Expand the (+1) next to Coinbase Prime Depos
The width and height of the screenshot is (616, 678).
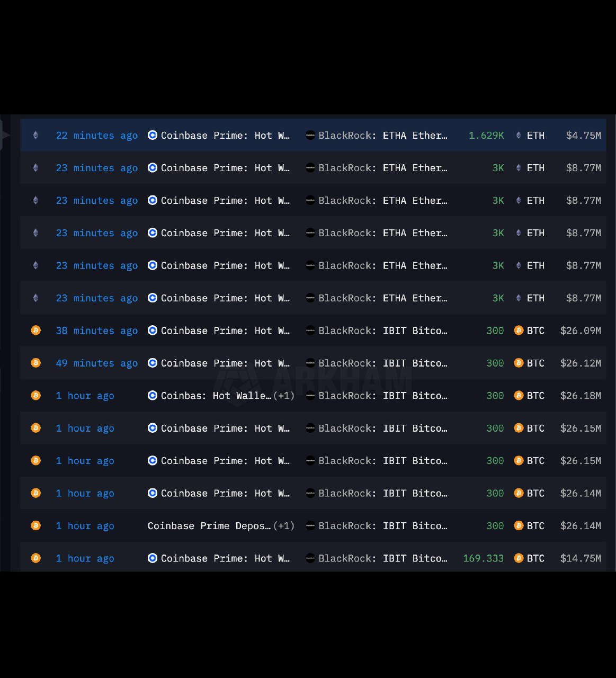pos(283,525)
